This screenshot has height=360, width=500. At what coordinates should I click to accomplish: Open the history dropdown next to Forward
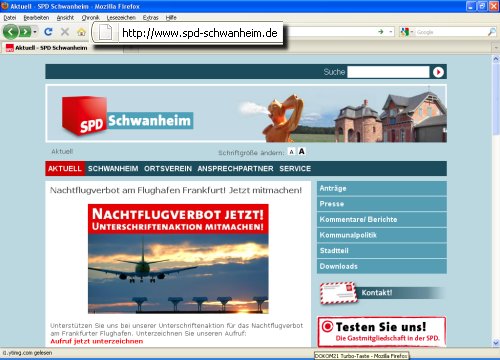point(35,32)
